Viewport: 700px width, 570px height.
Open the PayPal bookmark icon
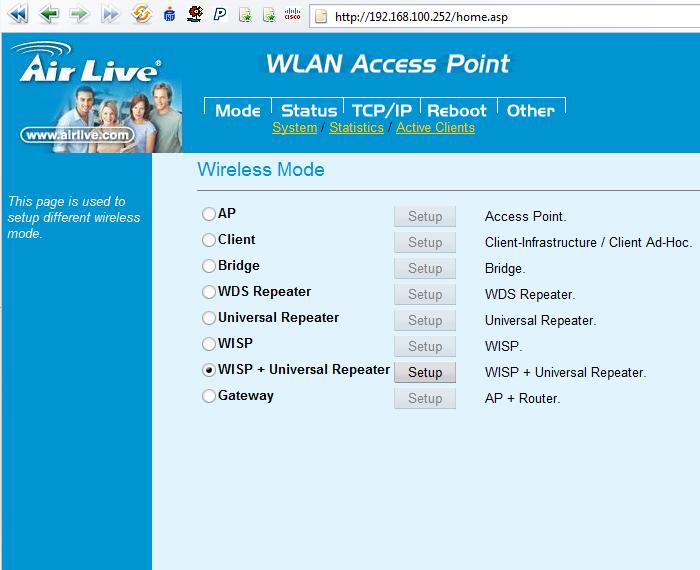[219, 14]
